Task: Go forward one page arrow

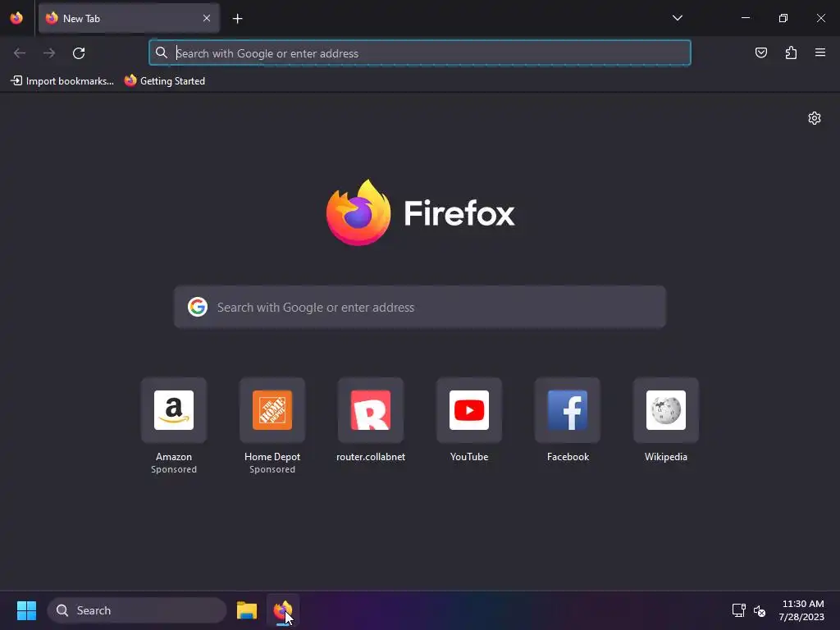Action: point(49,53)
